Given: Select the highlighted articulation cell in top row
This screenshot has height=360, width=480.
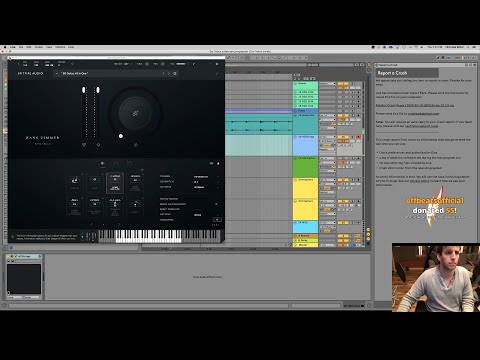Looking at the screenshot, I should (x=115, y=183).
